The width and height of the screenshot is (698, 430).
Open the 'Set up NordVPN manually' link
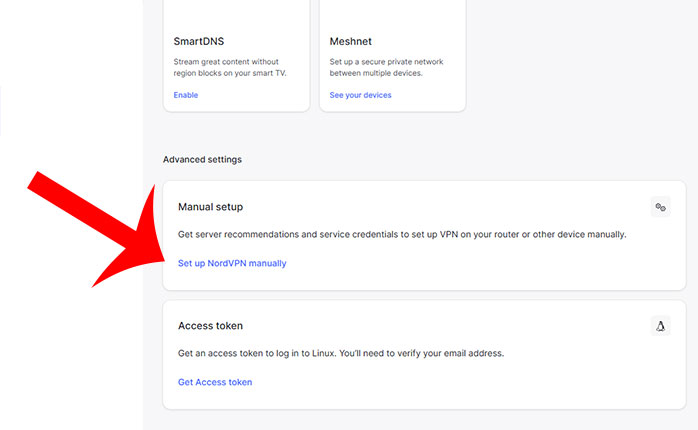232,263
